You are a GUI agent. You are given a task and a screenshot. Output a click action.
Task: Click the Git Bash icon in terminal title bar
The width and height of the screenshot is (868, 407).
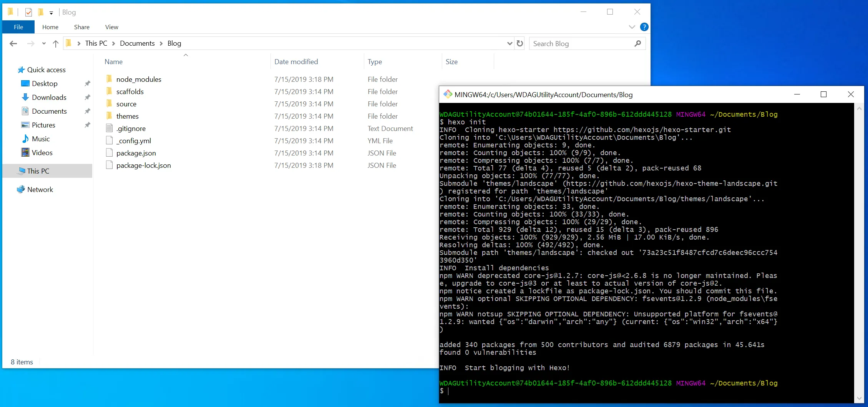pos(448,94)
